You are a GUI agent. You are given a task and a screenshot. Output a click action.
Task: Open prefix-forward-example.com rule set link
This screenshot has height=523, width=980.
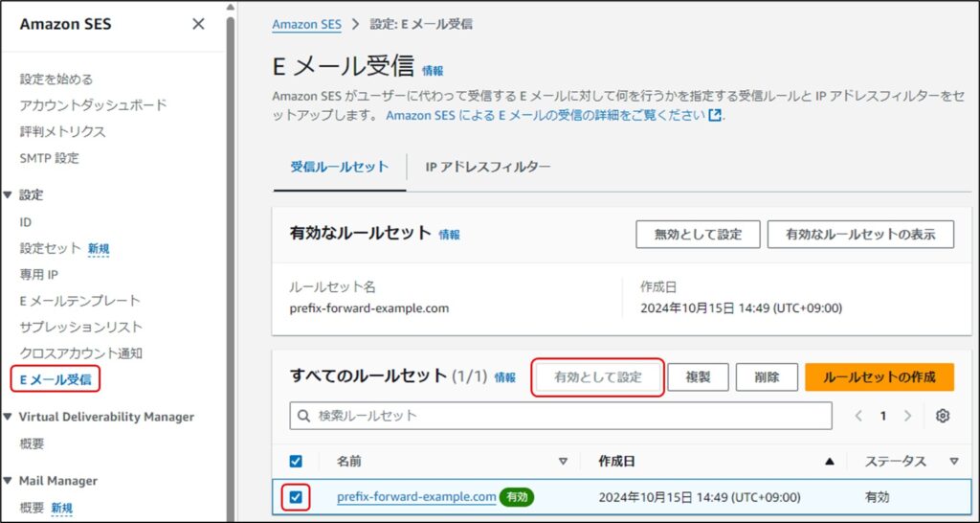click(416, 497)
